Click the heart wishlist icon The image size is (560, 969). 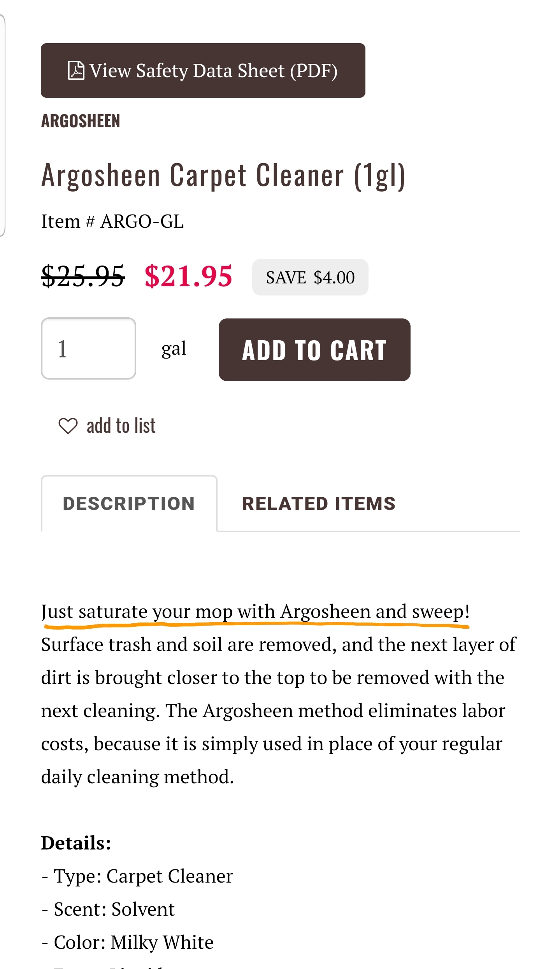click(68, 426)
